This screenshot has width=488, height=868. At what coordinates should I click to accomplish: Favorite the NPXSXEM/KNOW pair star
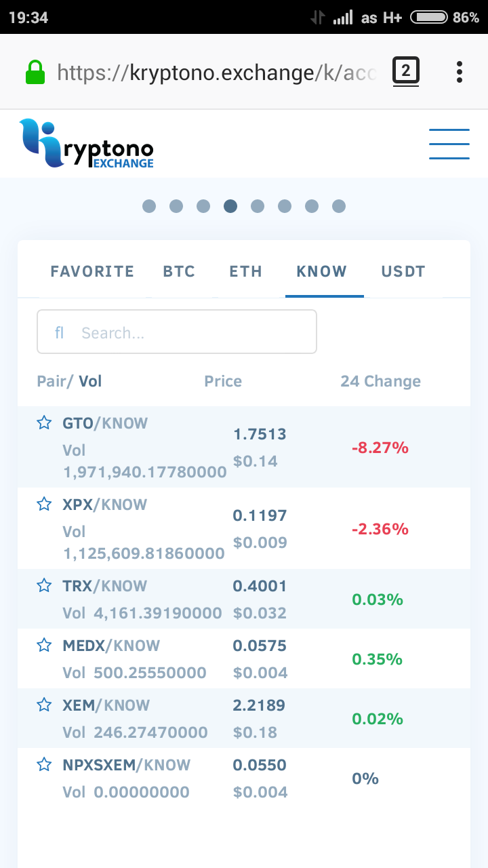pos(44,765)
